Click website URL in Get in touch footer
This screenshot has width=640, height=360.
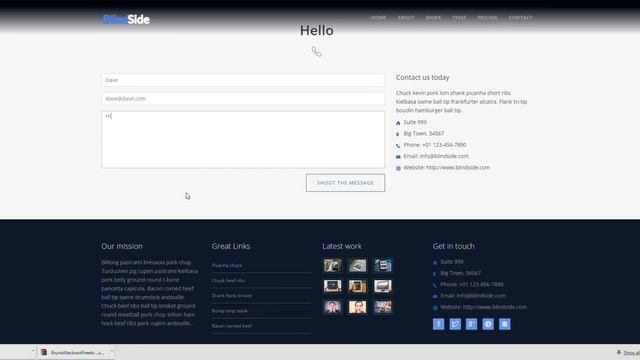(x=495, y=307)
